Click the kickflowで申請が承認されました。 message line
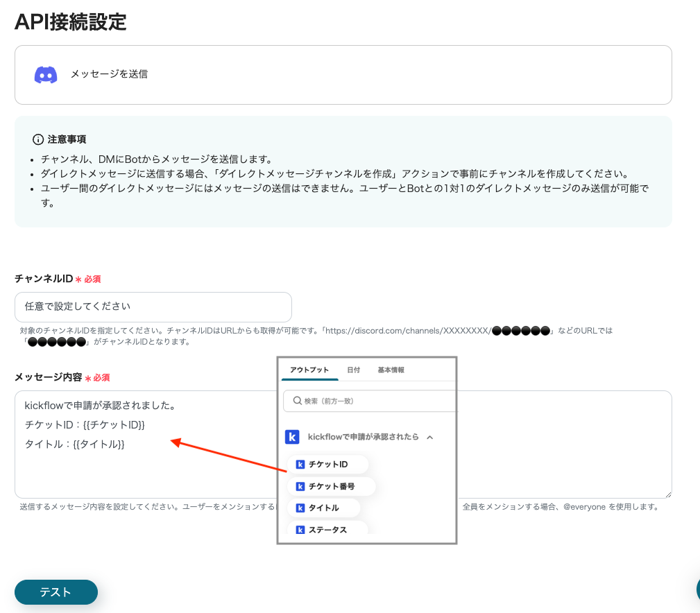 [100, 406]
